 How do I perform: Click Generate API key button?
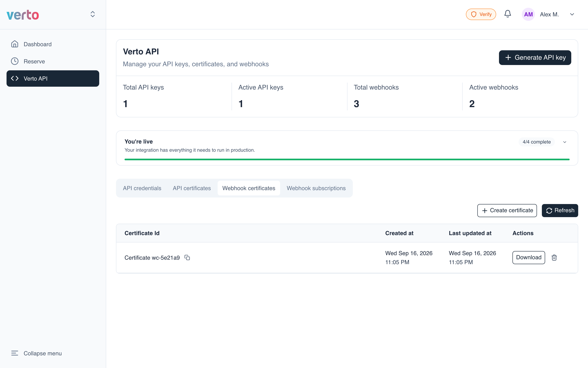(535, 57)
